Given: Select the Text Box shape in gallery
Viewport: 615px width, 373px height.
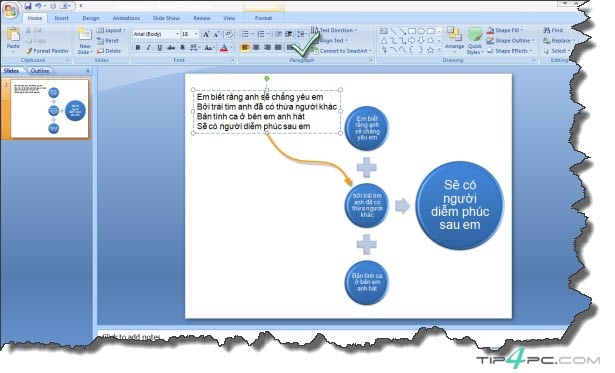Looking at the screenshot, I should coord(384,31).
